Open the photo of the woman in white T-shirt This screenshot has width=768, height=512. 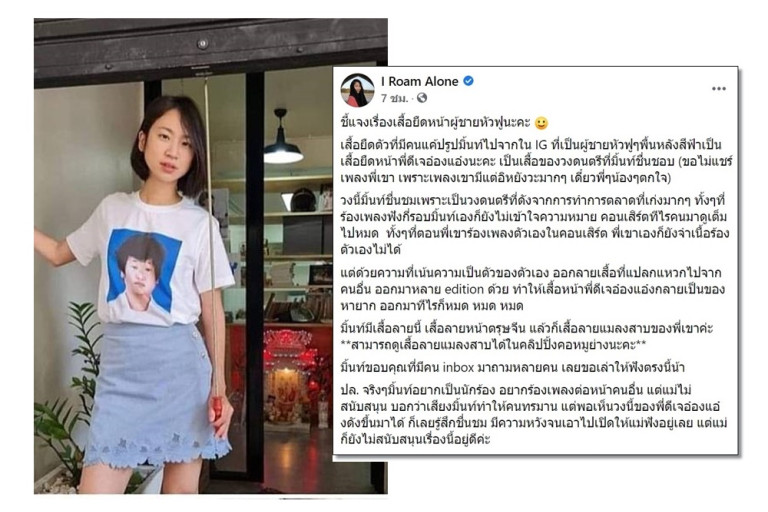(211, 256)
